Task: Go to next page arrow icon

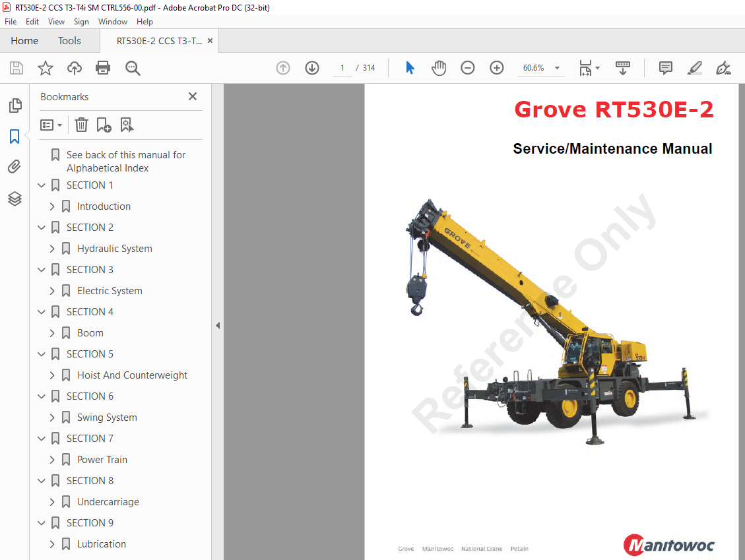Action: coord(312,68)
